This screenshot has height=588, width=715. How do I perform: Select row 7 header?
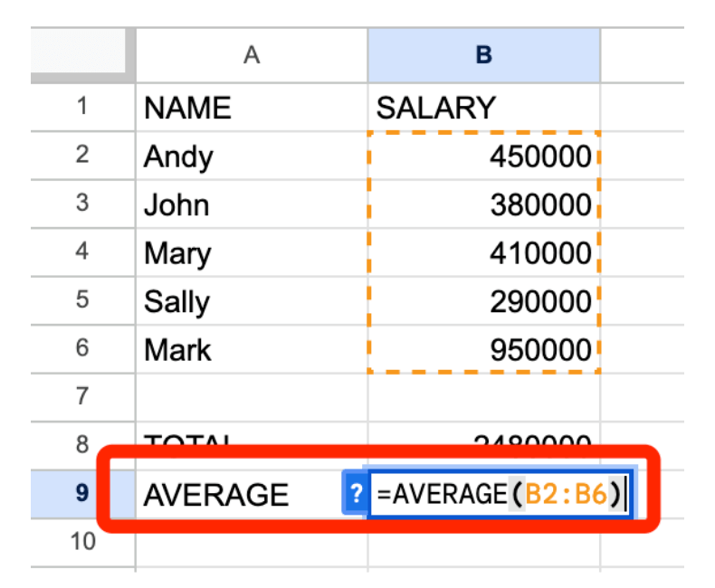point(82,396)
